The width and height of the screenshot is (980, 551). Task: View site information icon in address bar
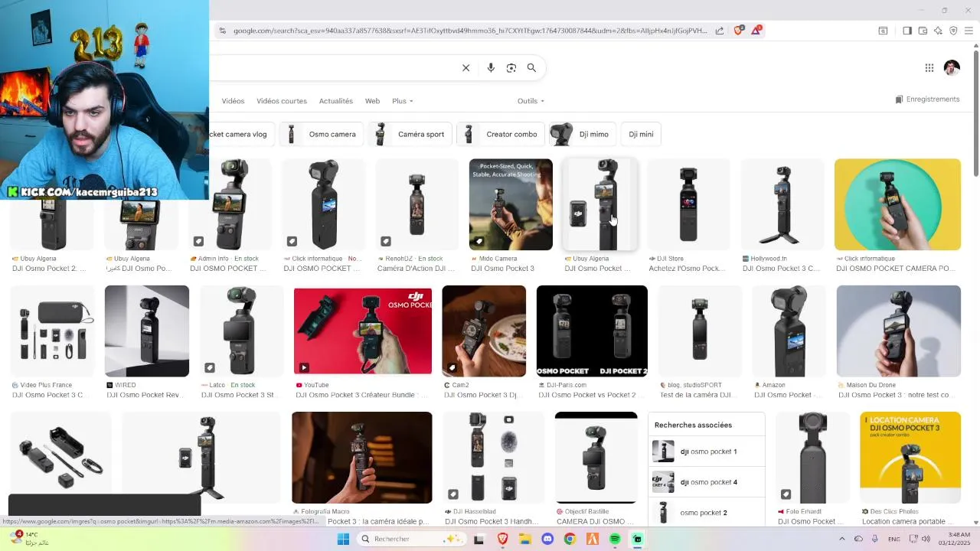click(x=222, y=31)
